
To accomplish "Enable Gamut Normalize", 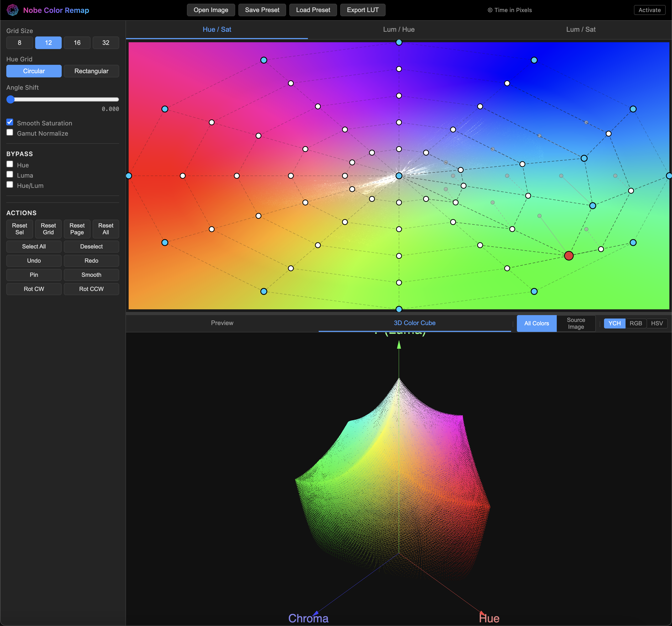I will pos(9,132).
